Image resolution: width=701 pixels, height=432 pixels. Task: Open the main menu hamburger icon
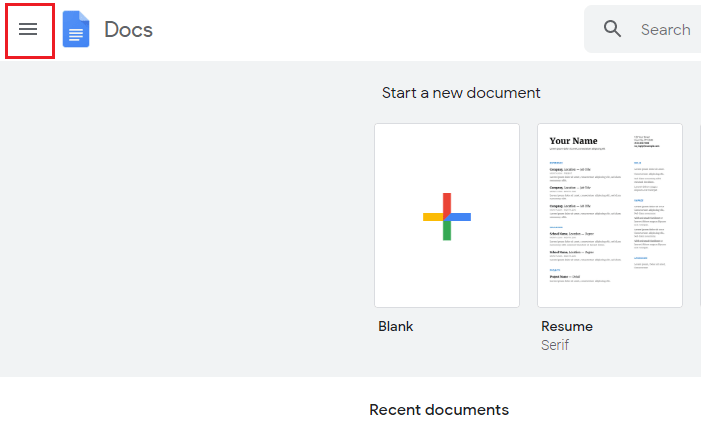click(28, 30)
